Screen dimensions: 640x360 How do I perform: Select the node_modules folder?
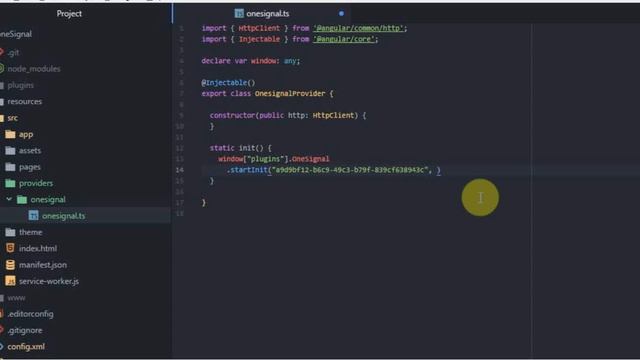click(34, 69)
